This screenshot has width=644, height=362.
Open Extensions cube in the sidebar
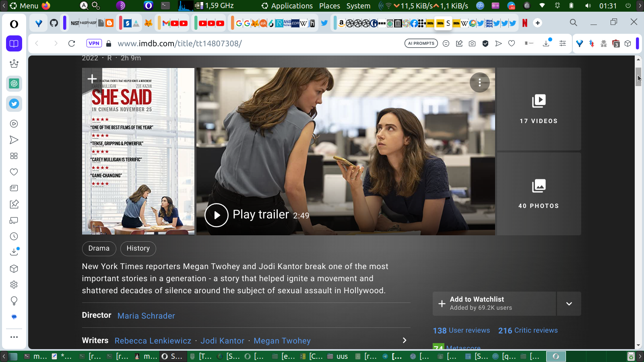pos(14,269)
